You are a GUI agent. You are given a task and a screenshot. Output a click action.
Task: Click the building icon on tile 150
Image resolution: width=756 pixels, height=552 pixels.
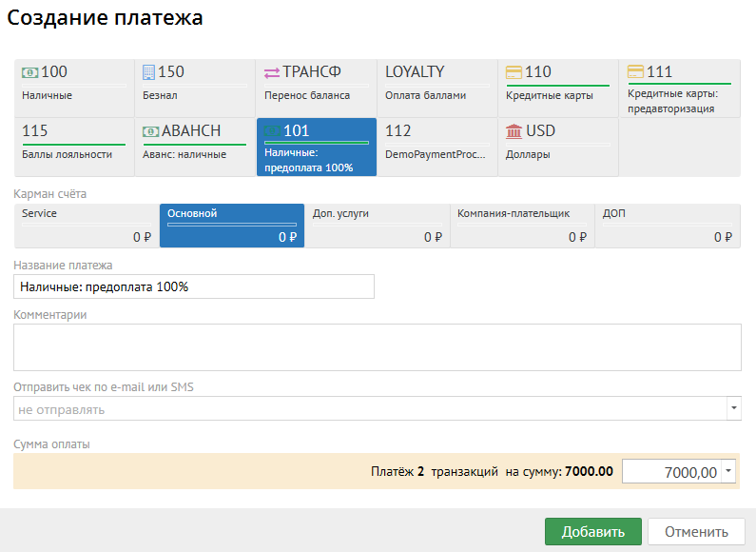(x=149, y=72)
